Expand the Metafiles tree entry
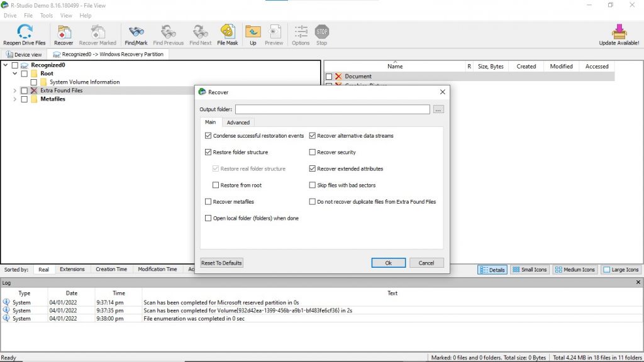This screenshot has width=644, height=362. (x=14, y=99)
